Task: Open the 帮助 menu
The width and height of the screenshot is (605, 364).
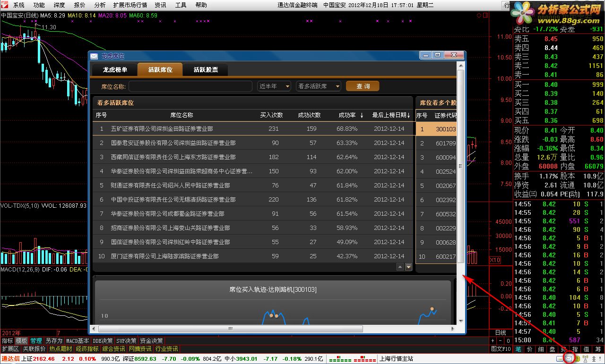Action: 201,5
